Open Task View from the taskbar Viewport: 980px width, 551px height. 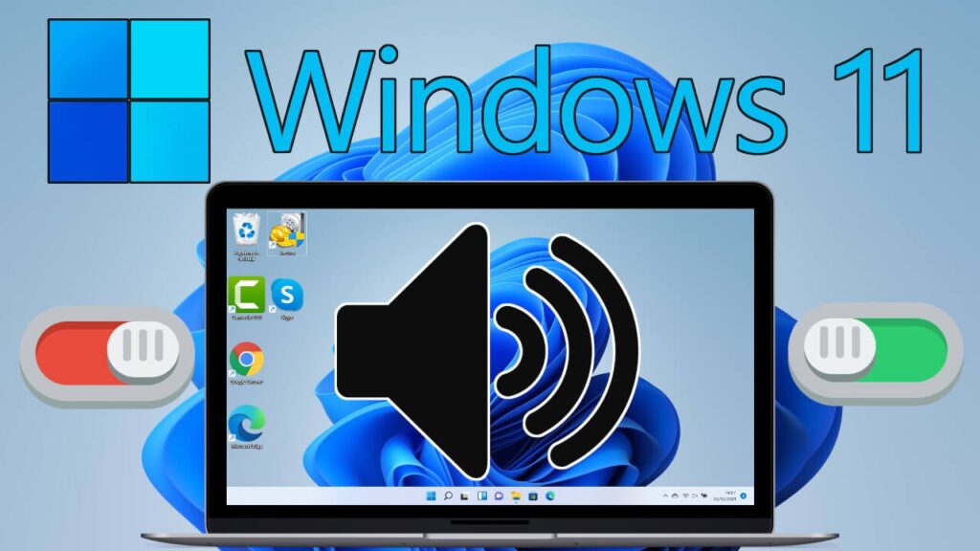[464, 497]
